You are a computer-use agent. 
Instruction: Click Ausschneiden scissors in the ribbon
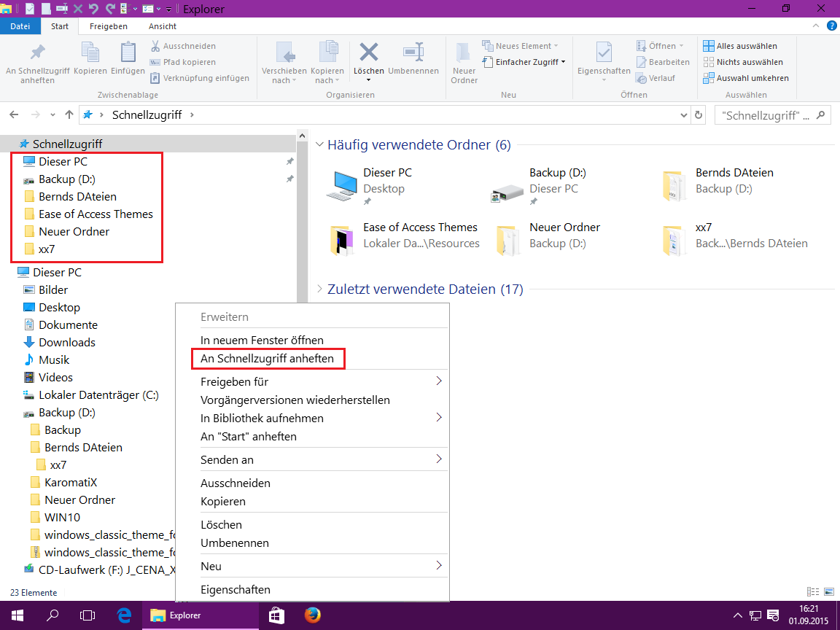pos(183,46)
